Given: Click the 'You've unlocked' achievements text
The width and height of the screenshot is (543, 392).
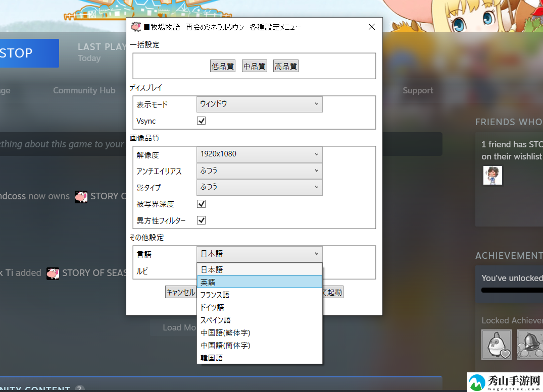Looking at the screenshot, I should click(512, 278).
